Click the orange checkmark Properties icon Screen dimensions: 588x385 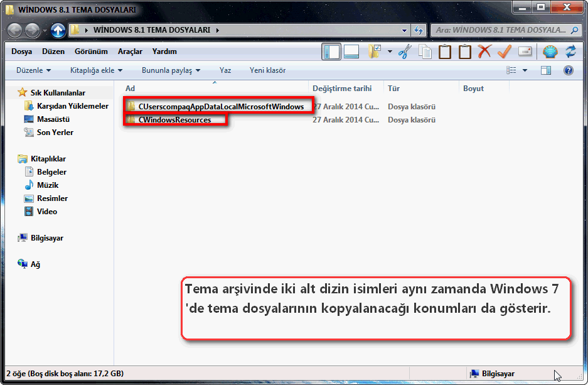click(505, 52)
